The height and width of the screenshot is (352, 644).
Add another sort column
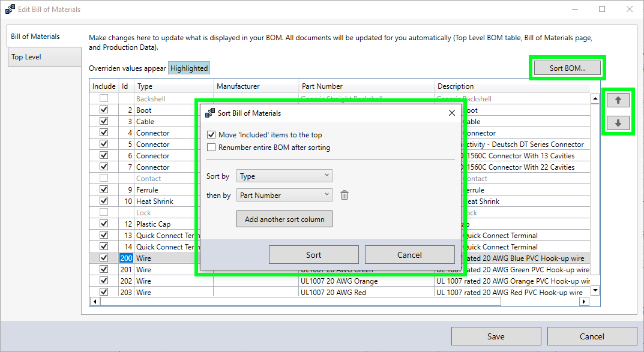(284, 219)
